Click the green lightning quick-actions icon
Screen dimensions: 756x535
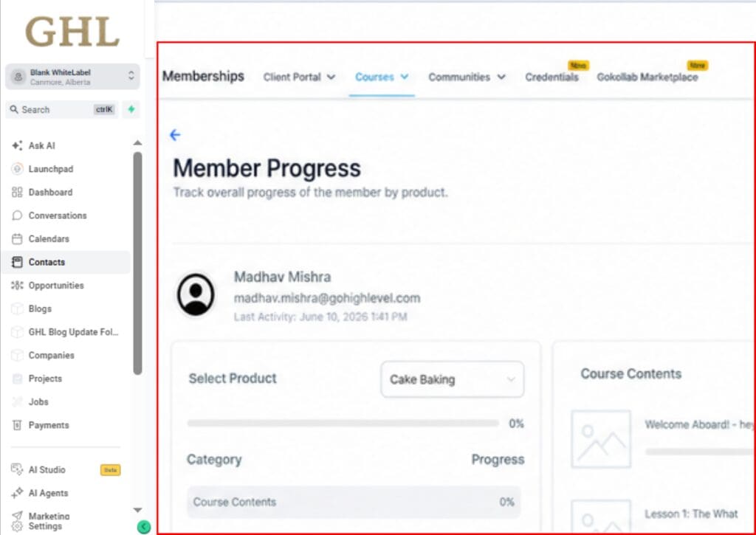pos(131,109)
